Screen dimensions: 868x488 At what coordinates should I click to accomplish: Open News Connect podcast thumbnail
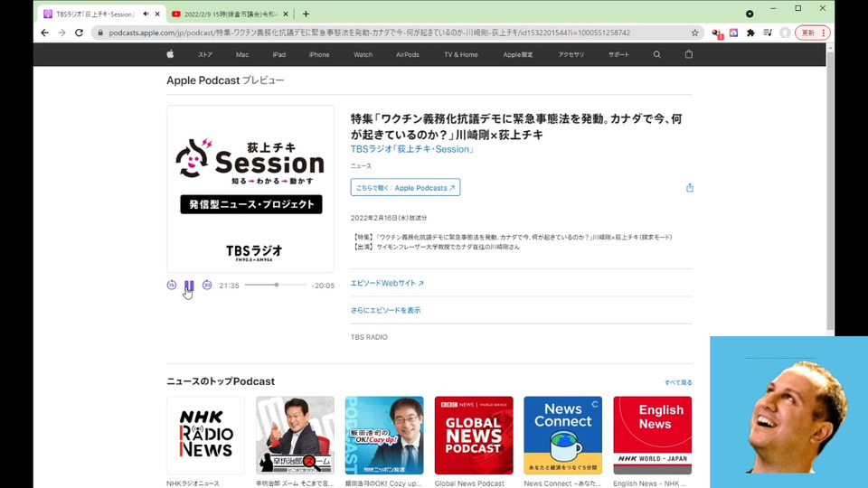(x=563, y=436)
